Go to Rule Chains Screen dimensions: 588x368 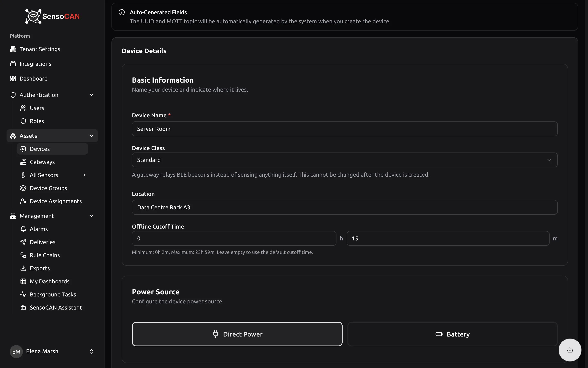52,255
